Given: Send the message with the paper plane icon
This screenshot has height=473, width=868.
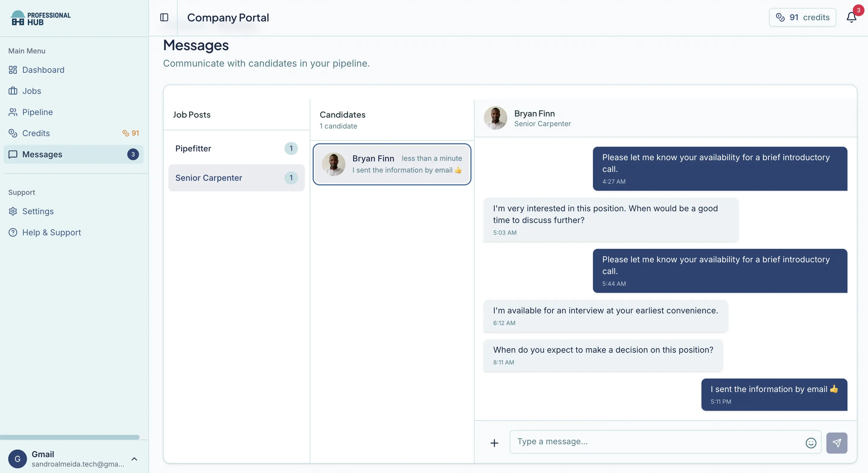Looking at the screenshot, I should pyautogui.click(x=837, y=442).
